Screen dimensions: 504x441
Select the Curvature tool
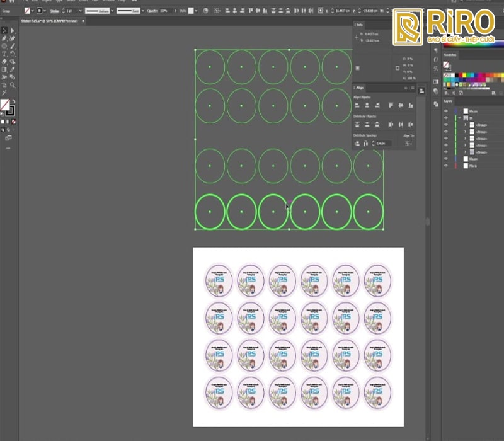(13, 38)
